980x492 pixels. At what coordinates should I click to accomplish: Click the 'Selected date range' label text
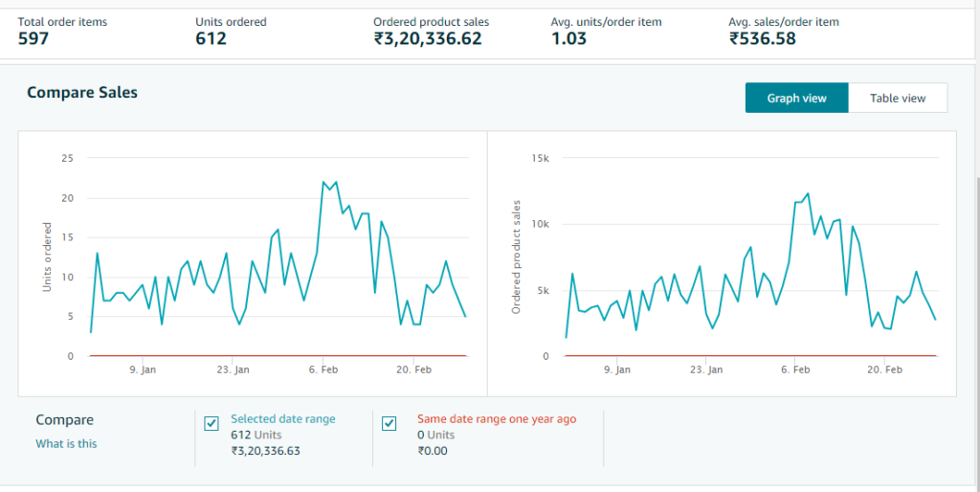tap(282, 418)
